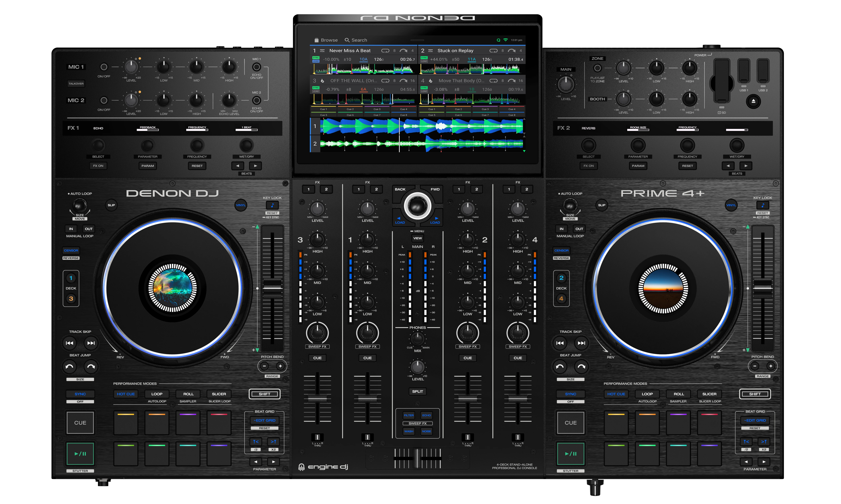Toggle key lock on left deck
Image resolution: width=841 pixels, height=504 pixels.
pos(272,205)
